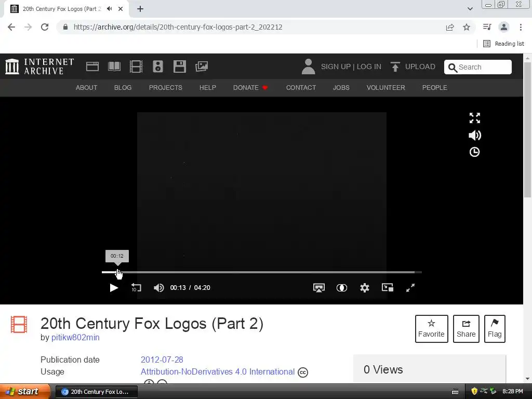This screenshot has height=399, width=532.
Task: Open the Texts (book) section icon
Action: point(114,66)
